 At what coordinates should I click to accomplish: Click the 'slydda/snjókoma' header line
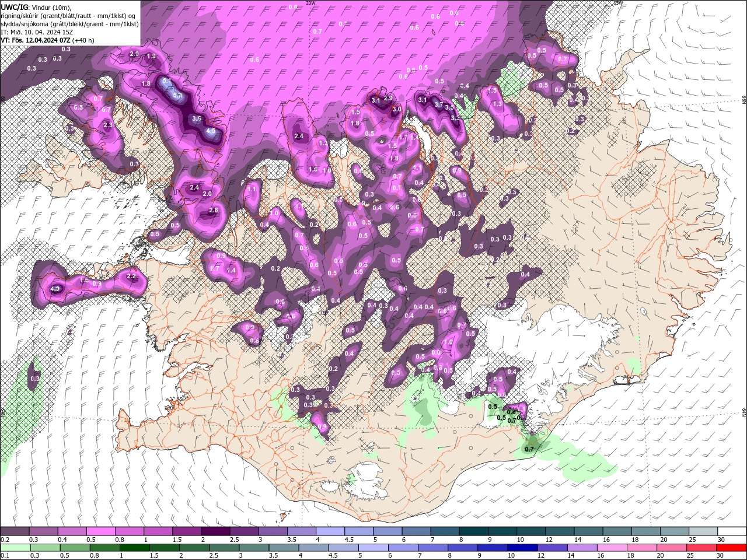pos(69,24)
